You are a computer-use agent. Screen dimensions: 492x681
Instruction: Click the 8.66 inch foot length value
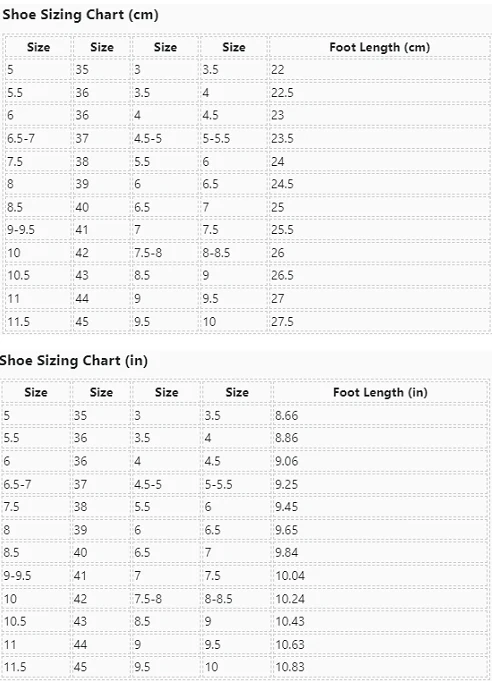click(x=287, y=416)
